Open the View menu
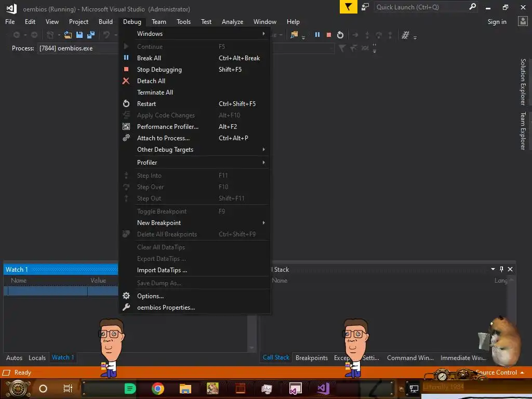Image resolution: width=532 pixels, height=399 pixels. click(x=52, y=22)
